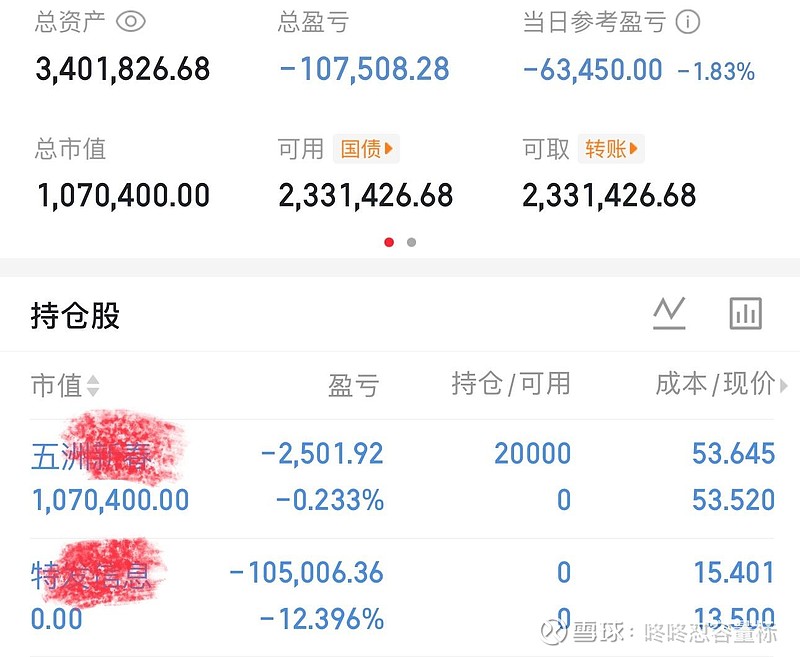The height and width of the screenshot is (657, 800).
Task: Open the bar chart analysis icon
Action: 746,314
